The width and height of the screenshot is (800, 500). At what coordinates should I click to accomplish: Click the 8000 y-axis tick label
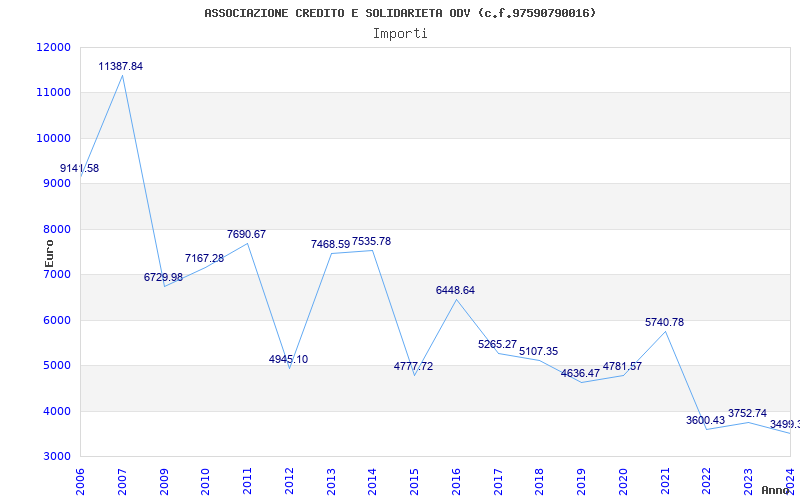pos(57,229)
